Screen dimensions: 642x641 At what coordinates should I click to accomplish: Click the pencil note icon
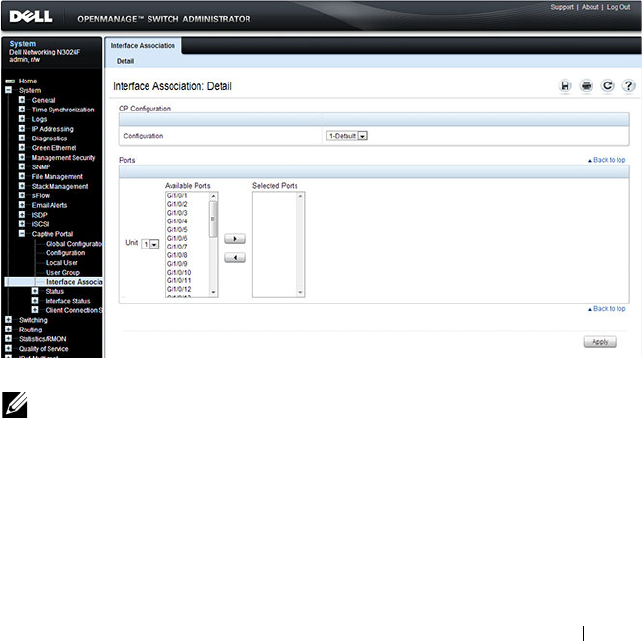(x=15, y=405)
